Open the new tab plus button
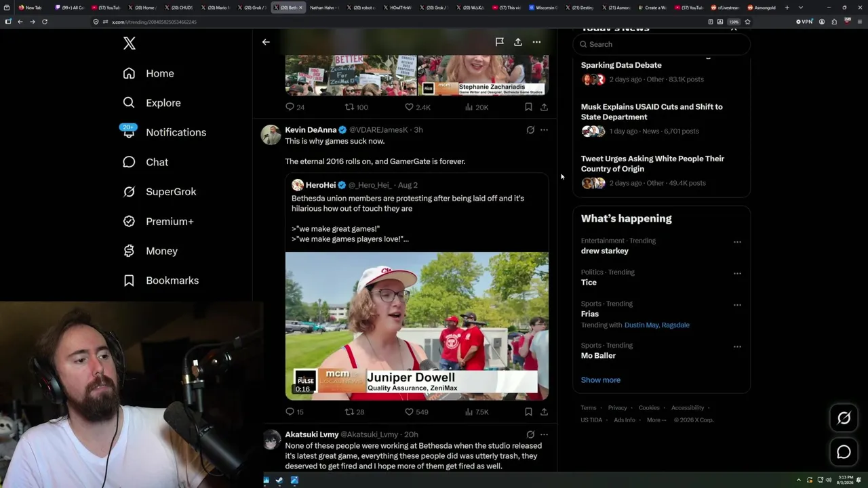The height and width of the screenshot is (488, 868). pos(787,7)
